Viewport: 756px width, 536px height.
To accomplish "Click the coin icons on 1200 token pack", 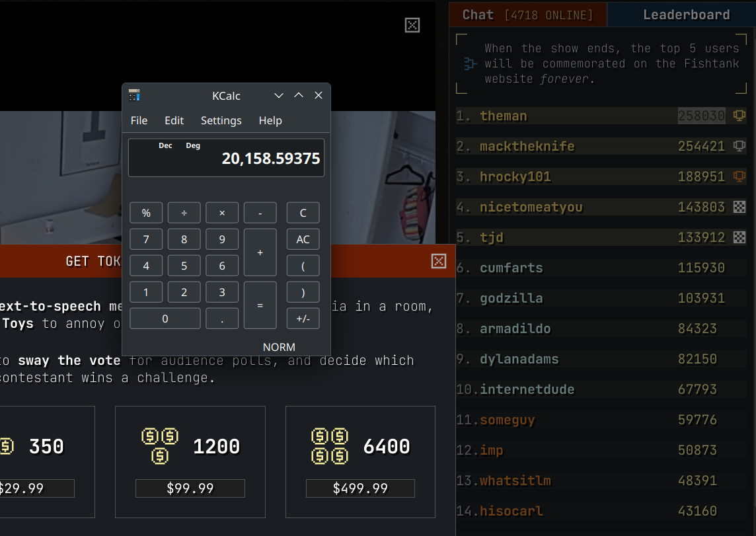I will 160,446.
